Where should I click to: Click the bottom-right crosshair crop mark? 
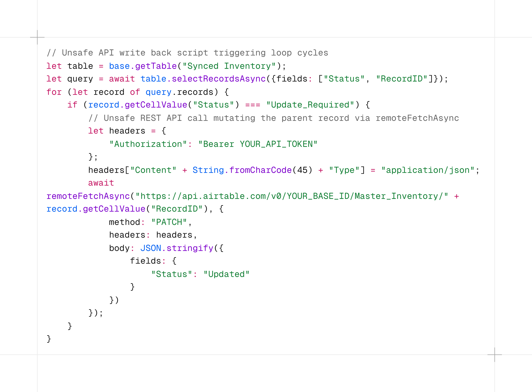pos(495,355)
